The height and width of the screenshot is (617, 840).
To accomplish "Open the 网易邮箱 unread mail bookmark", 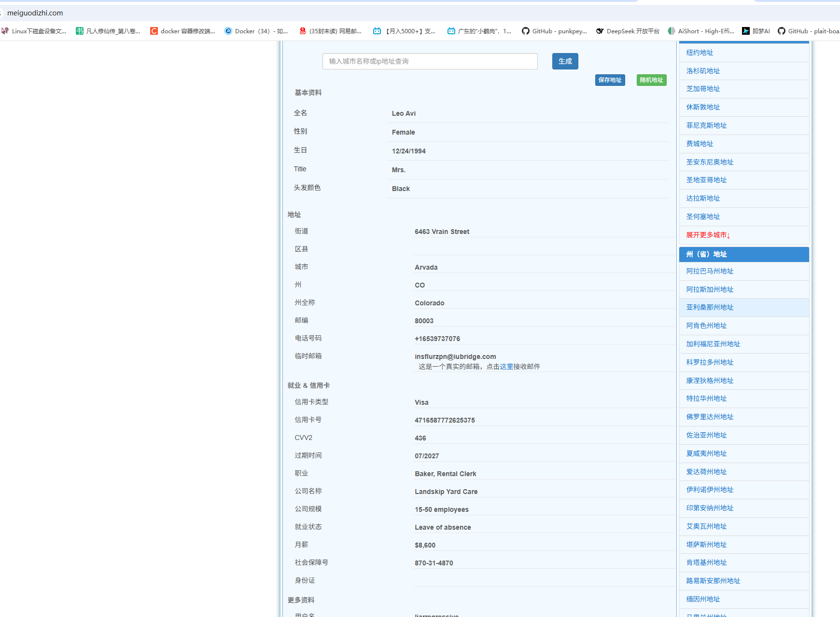I will pos(330,31).
